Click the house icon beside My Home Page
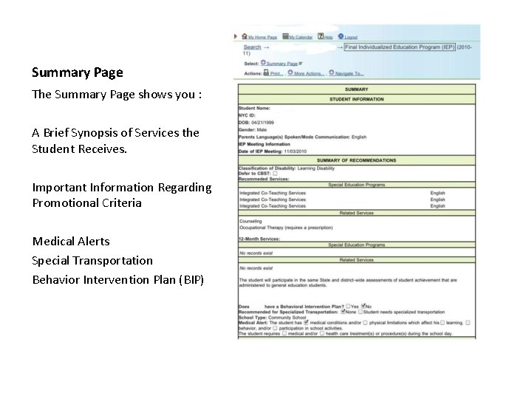The height and width of the screenshot is (399, 532). (x=245, y=36)
